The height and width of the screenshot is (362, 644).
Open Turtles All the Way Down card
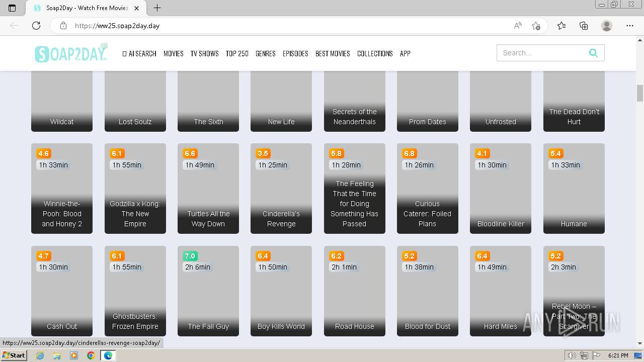pos(208,189)
